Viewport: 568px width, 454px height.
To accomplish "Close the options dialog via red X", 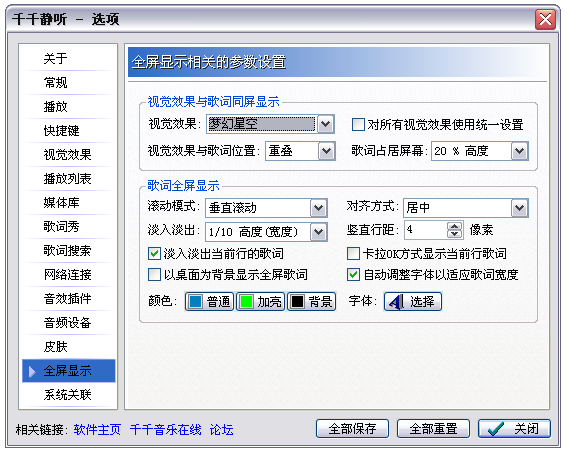I will [x=545, y=19].
